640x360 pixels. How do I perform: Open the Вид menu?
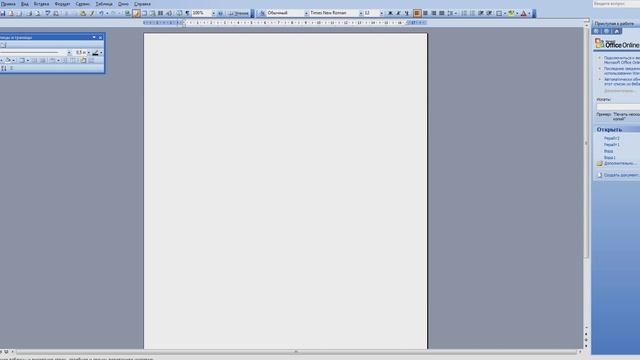[x=24, y=4]
